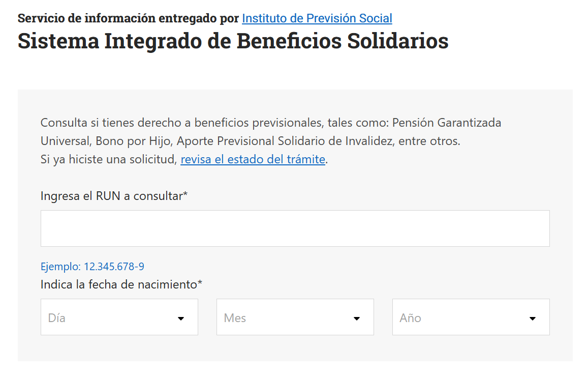
Task: Follow the 'revisa el estado del trámite' link
Action: 253,159
